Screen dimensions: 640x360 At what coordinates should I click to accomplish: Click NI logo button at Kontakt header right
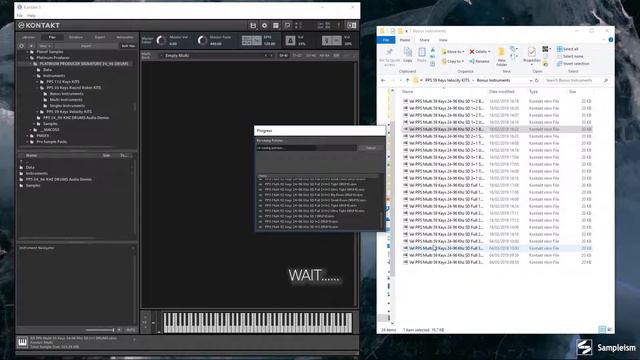pos(351,25)
